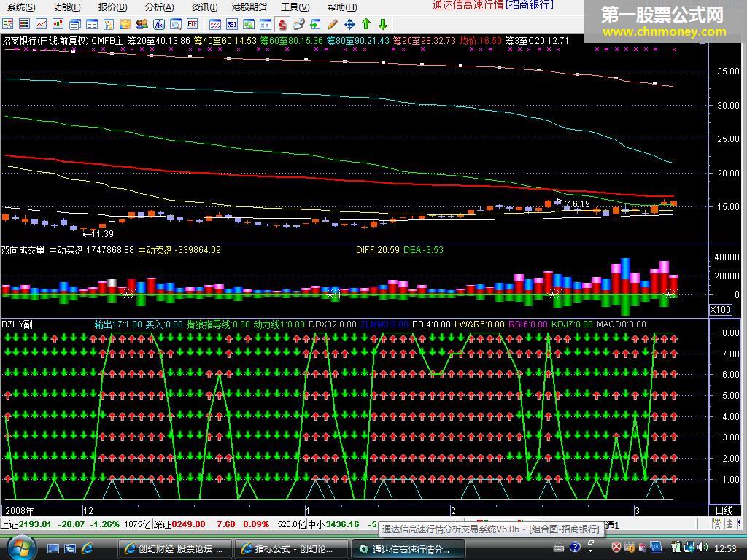Click the 上证 index value 2193.01
The height and width of the screenshot is (560, 747).
click(x=35, y=524)
